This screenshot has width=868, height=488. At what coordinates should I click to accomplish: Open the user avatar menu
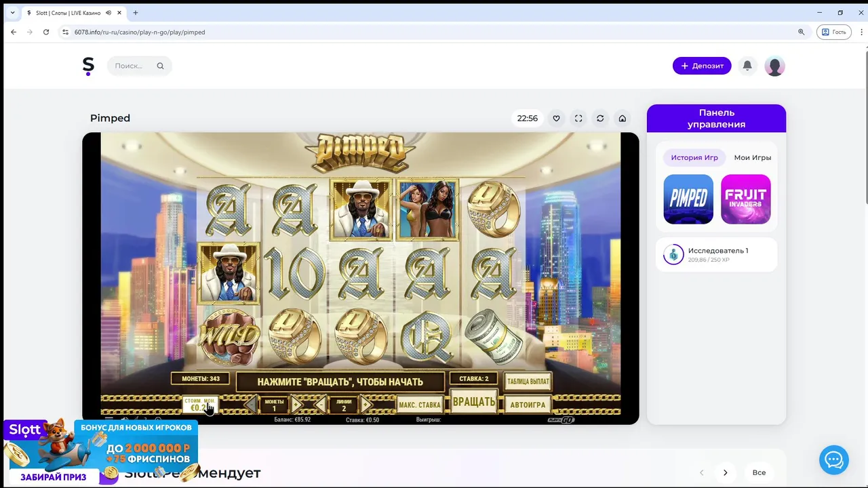(774, 66)
